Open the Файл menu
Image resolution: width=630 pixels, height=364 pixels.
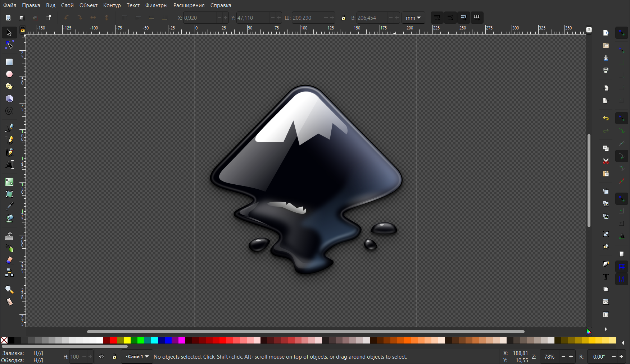(10, 5)
